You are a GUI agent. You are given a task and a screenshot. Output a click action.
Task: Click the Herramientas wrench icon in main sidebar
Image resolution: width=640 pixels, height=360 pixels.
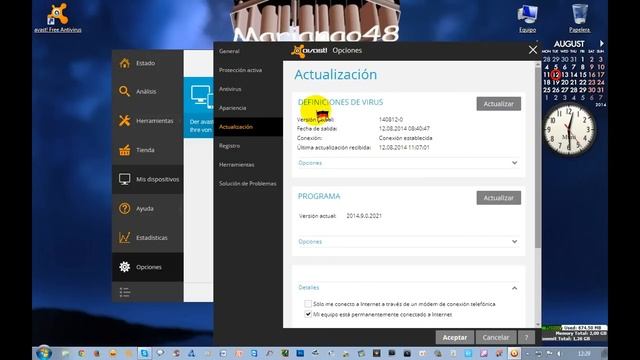[124, 121]
